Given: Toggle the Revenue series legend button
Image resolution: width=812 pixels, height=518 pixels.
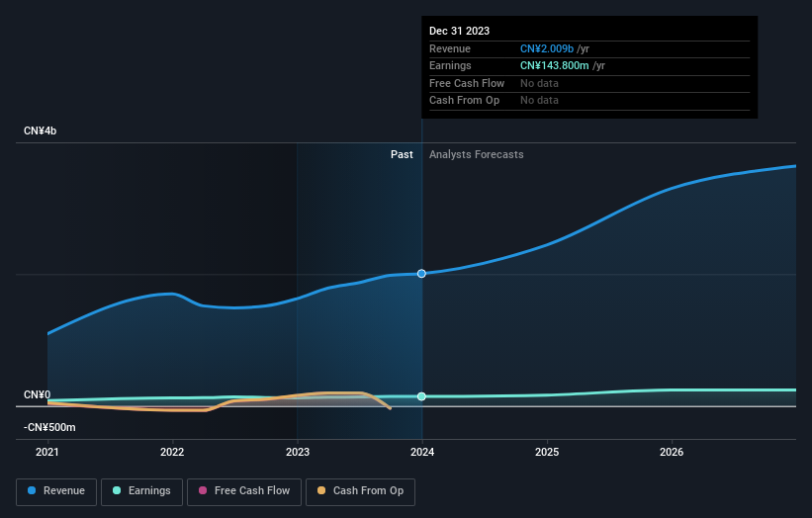Looking at the screenshot, I should (56, 491).
